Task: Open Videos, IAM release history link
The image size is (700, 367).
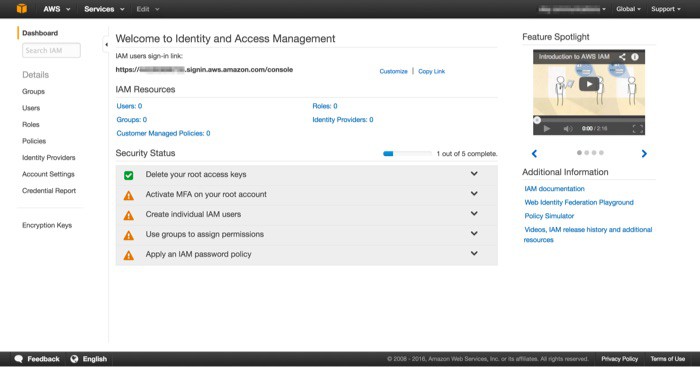Action: coord(588,234)
